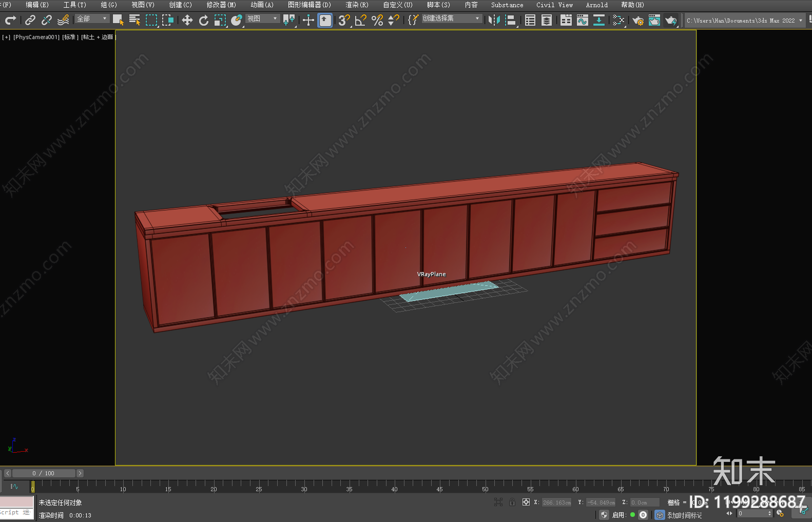Screen dimensions: 812x522
Task: Select the Unlink selection tool
Action: click(47, 20)
